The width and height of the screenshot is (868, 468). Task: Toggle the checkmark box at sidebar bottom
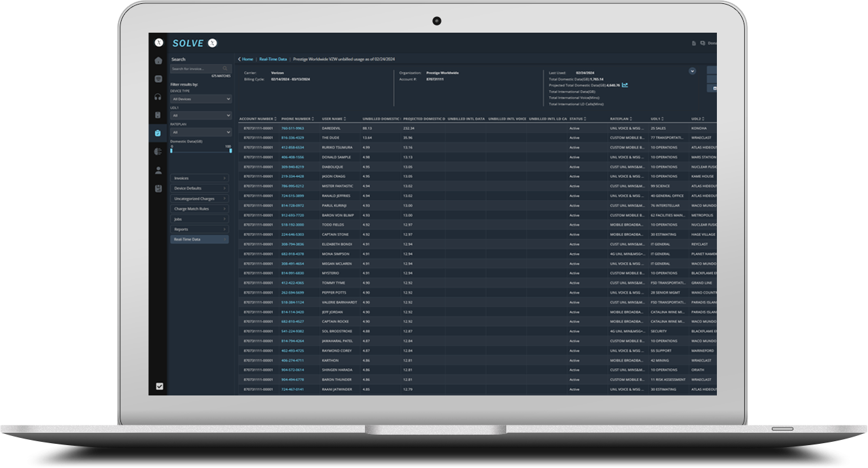159,386
